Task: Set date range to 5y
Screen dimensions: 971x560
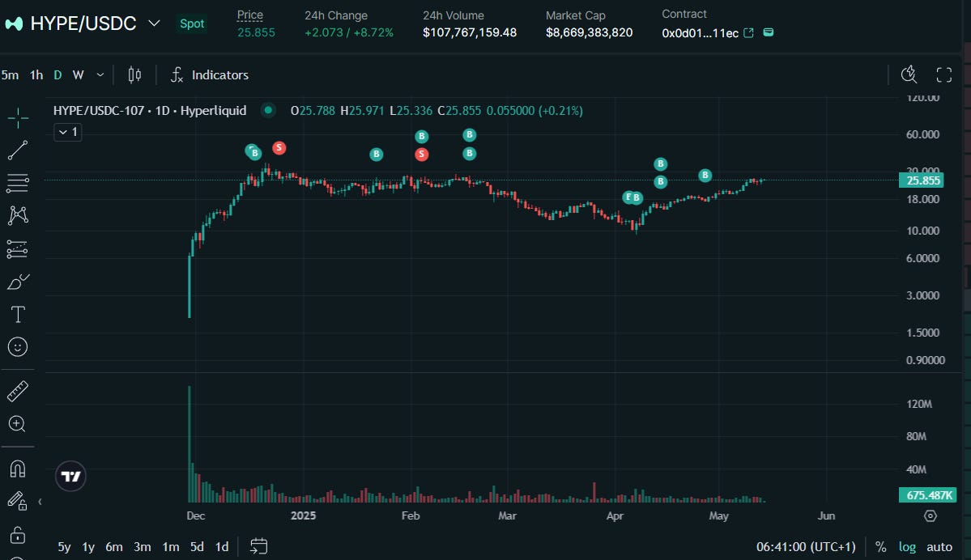Action: [64, 547]
